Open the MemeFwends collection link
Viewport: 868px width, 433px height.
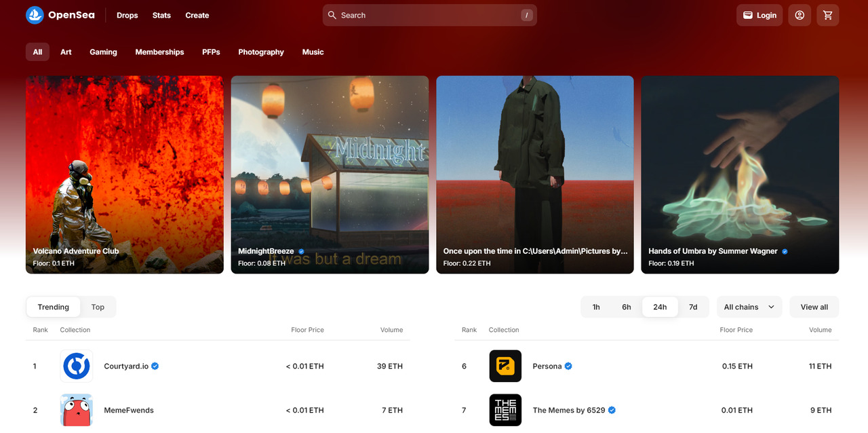pos(129,410)
